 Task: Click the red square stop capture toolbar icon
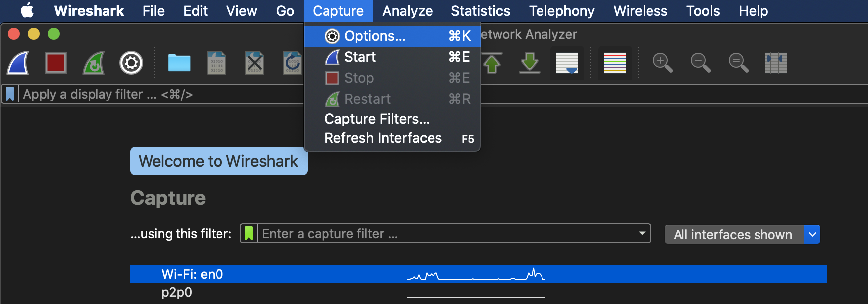[x=55, y=63]
